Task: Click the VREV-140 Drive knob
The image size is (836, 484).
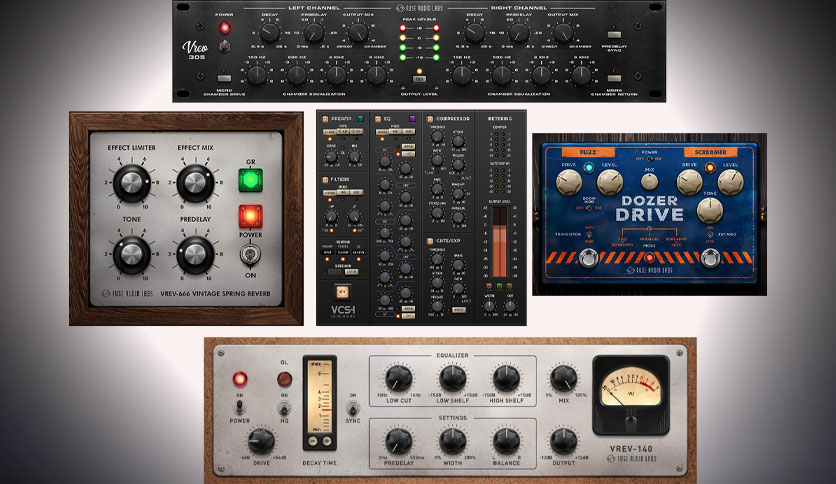Action: [x=261, y=441]
